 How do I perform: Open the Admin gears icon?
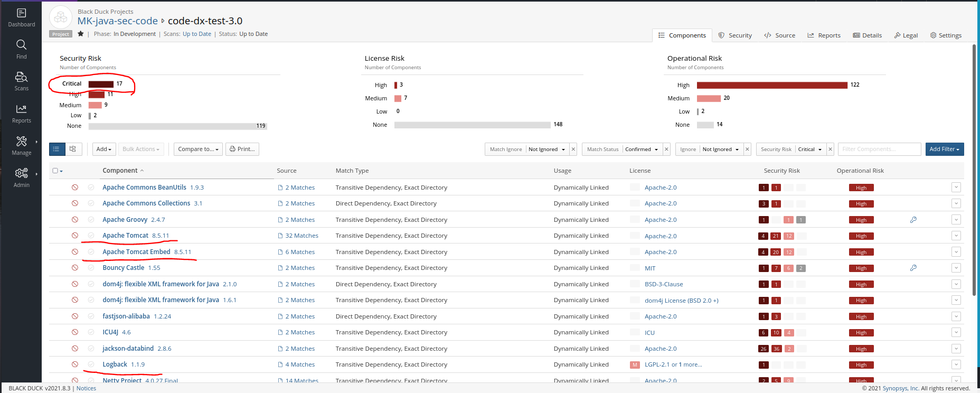[22, 173]
